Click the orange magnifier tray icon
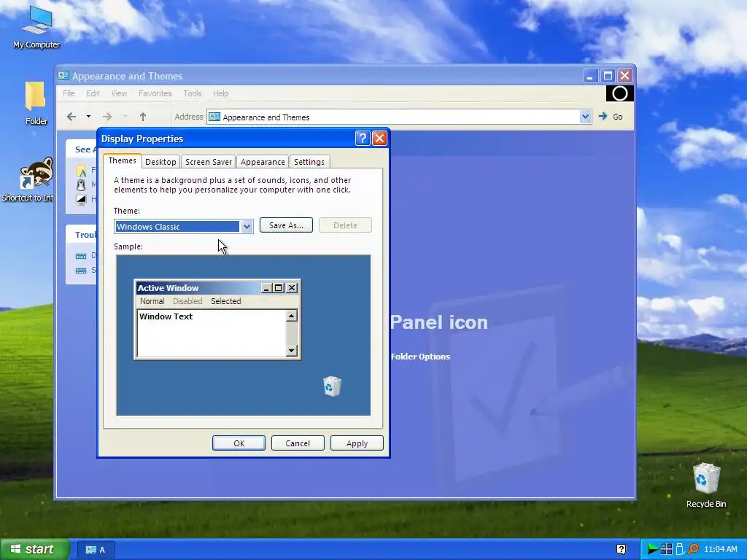 pos(693,549)
